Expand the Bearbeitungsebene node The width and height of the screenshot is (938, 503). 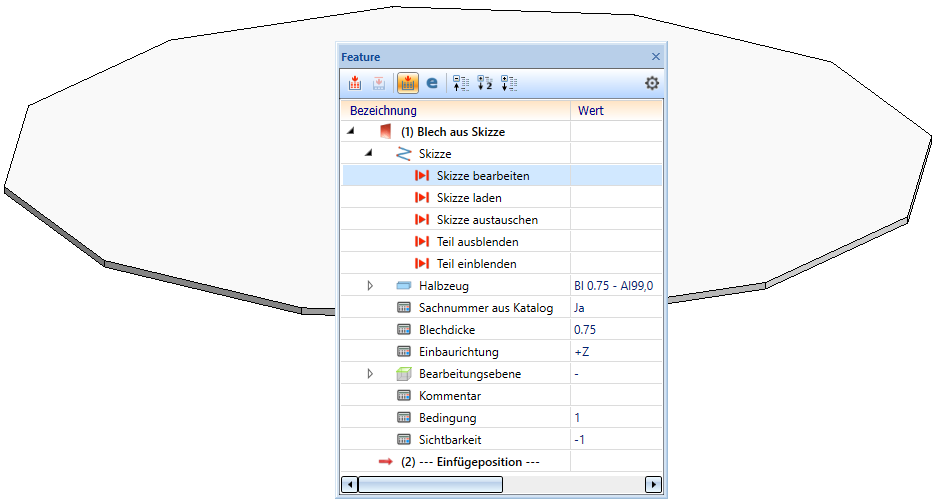coord(370,374)
